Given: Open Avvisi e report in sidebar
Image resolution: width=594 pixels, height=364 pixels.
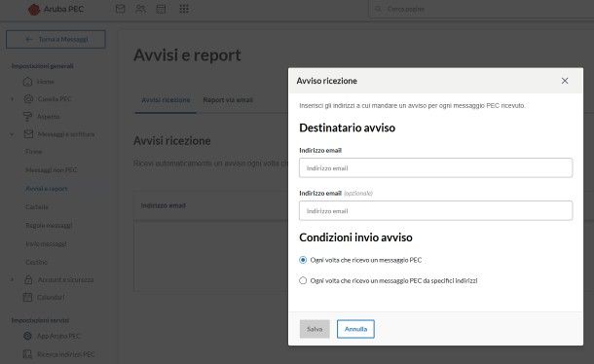Looking at the screenshot, I should pyautogui.click(x=47, y=189).
